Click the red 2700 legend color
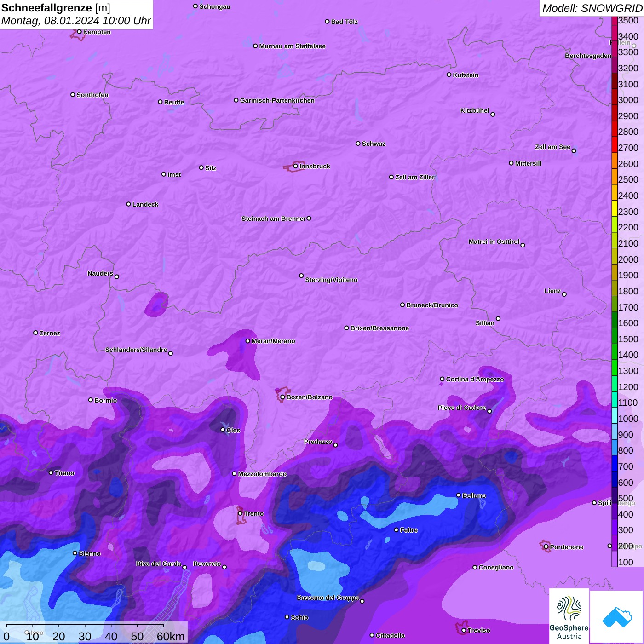 pos(615,144)
